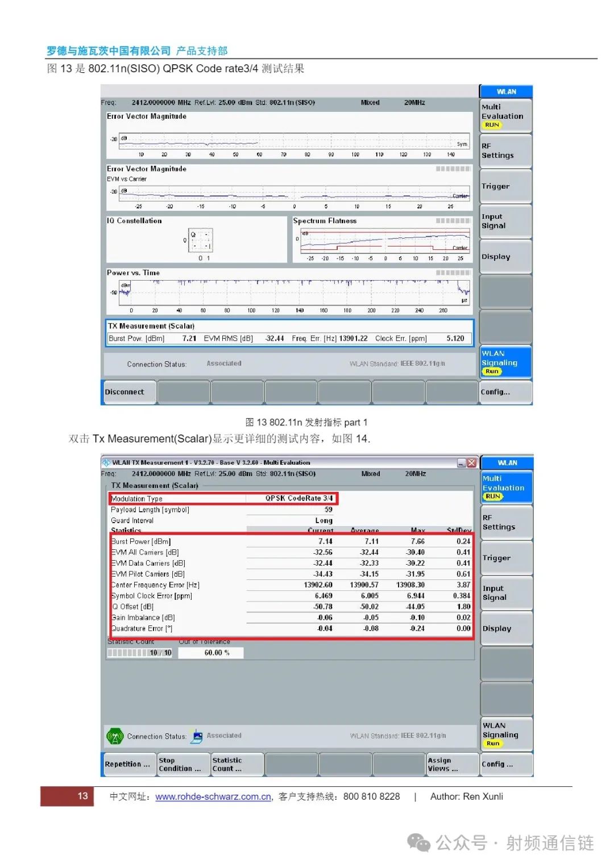Select WLAN Signaling softkey in overview screen
Screen dimensions: 614x868
505,362
